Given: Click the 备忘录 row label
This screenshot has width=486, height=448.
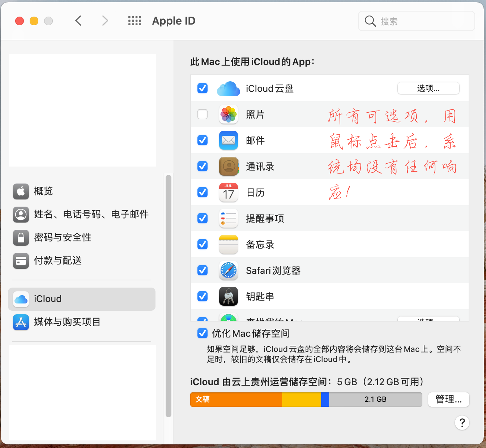Looking at the screenshot, I should click(260, 245).
